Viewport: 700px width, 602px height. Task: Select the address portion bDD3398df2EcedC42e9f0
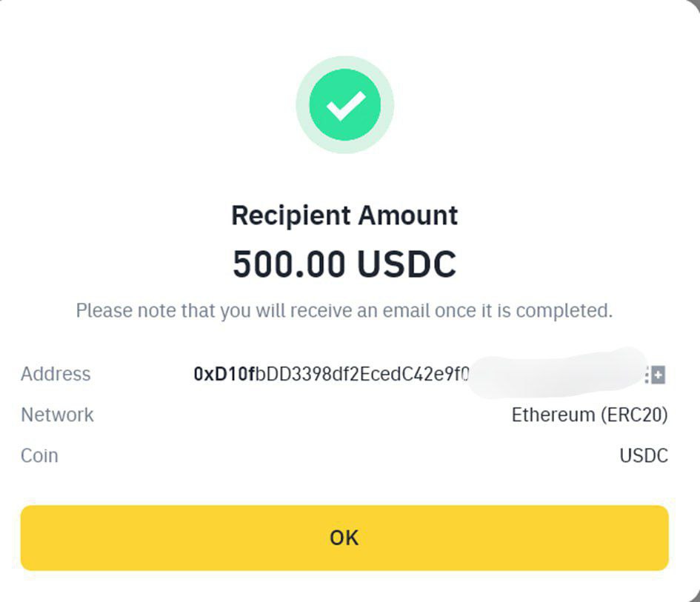(362, 375)
